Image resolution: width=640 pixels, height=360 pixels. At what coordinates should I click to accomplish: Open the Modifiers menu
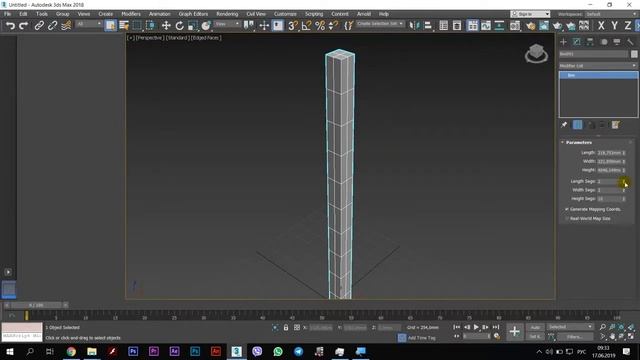(131, 14)
